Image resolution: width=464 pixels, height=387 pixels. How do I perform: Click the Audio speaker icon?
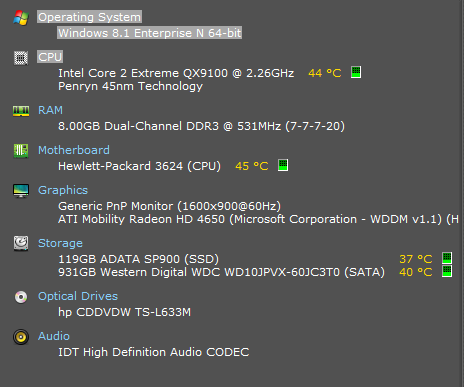pyautogui.click(x=21, y=337)
